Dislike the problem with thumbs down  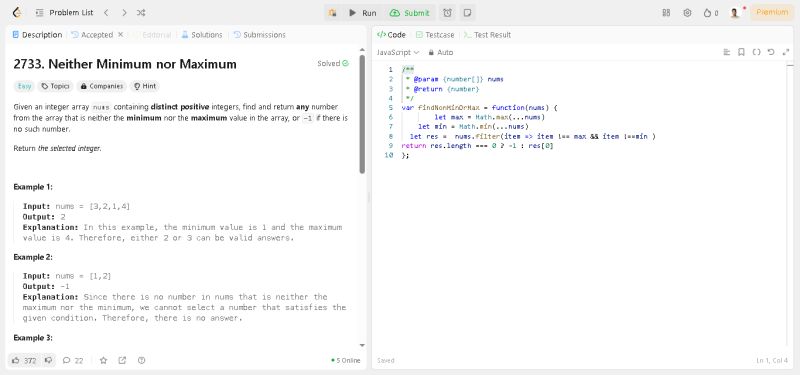tap(48, 360)
